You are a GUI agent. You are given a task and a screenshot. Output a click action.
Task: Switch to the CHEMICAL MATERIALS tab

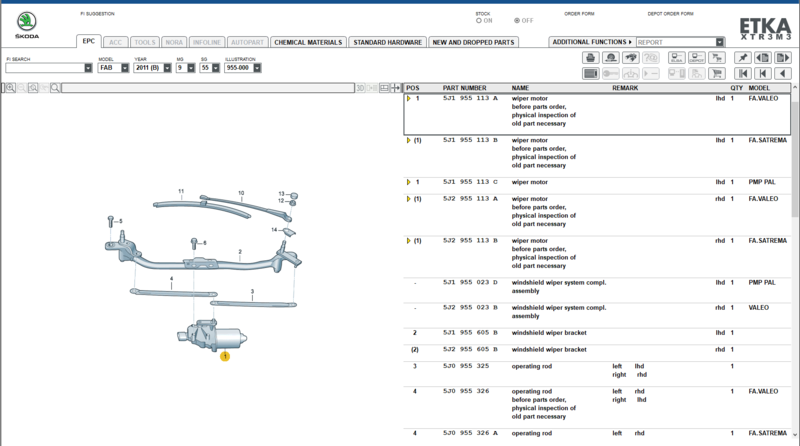308,42
